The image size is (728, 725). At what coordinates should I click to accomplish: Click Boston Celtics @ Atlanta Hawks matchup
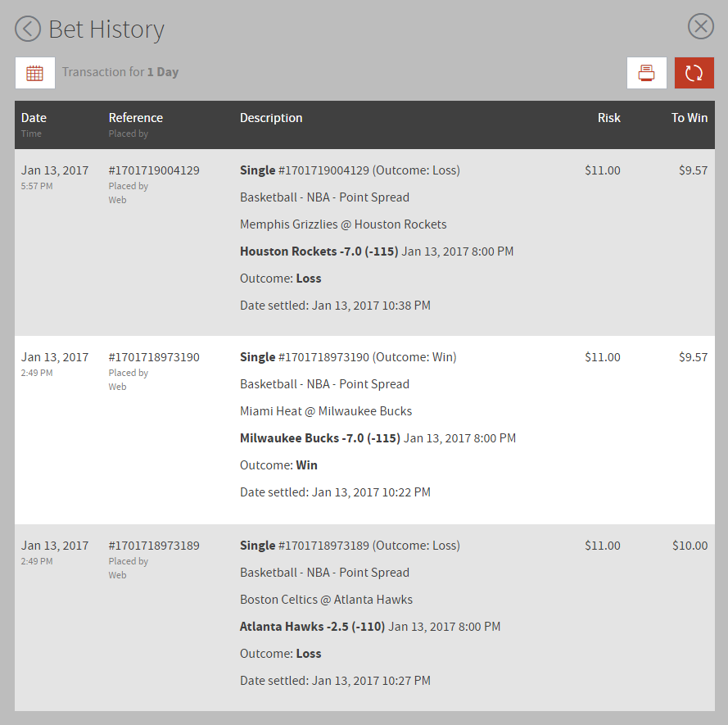[x=326, y=600]
